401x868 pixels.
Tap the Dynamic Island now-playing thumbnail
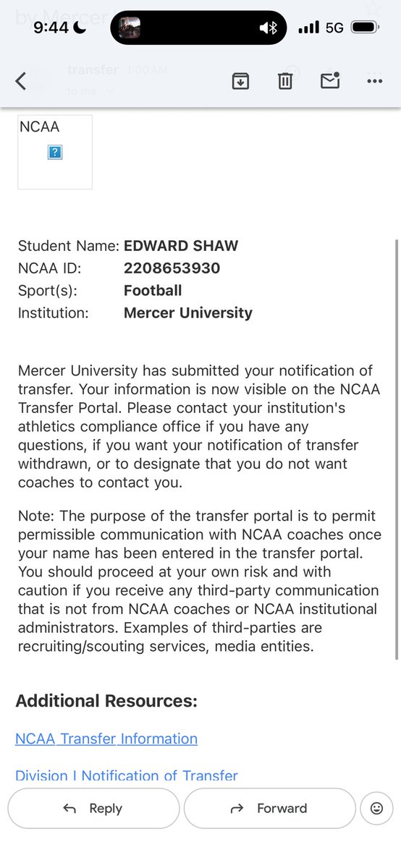[130, 28]
